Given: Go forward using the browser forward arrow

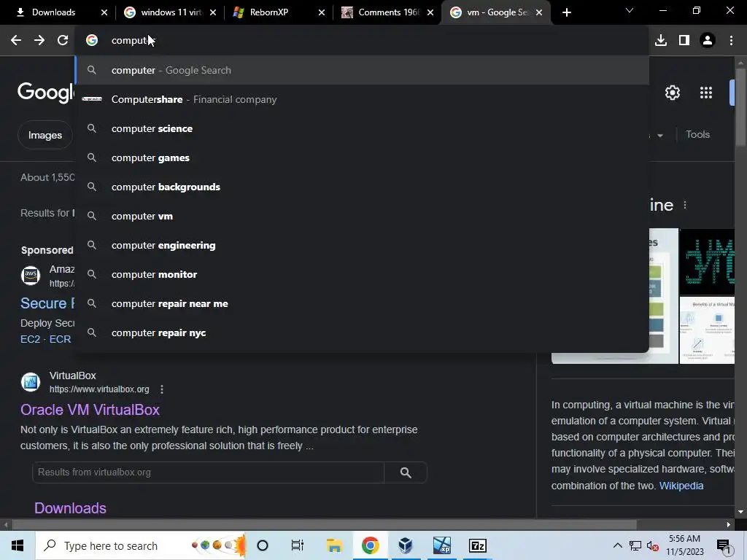Looking at the screenshot, I should click(x=39, y=41).
